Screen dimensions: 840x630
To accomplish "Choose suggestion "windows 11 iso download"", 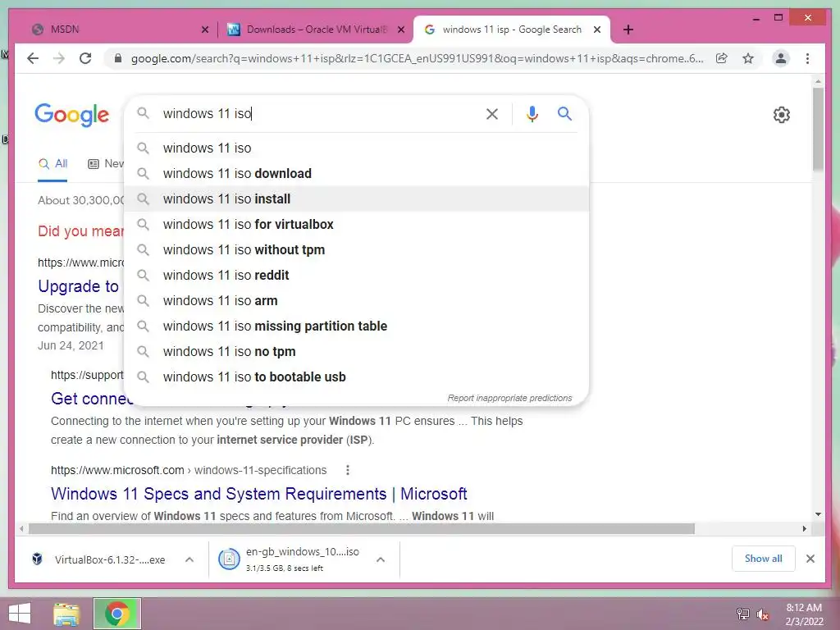I will tap(356, 174).
